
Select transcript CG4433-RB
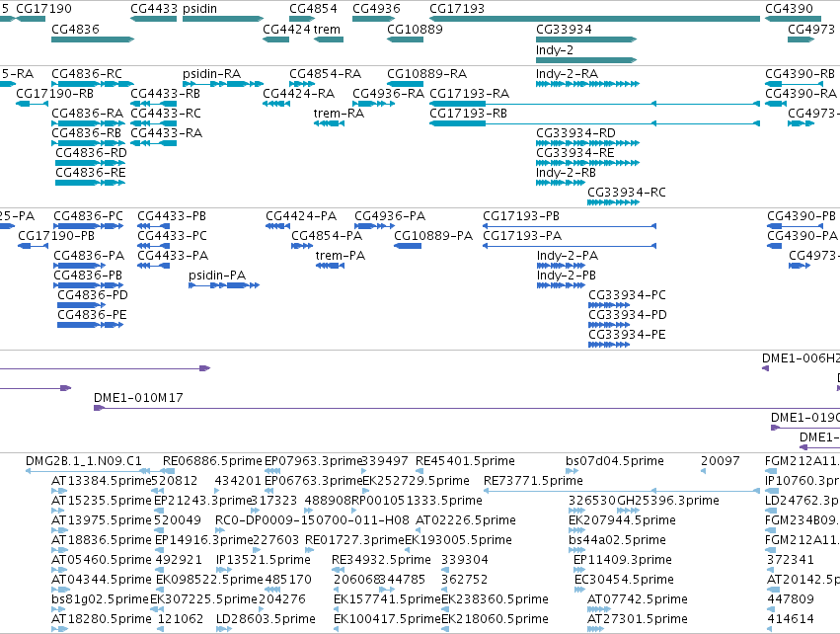pyautogui.click(x=166, y=93)
